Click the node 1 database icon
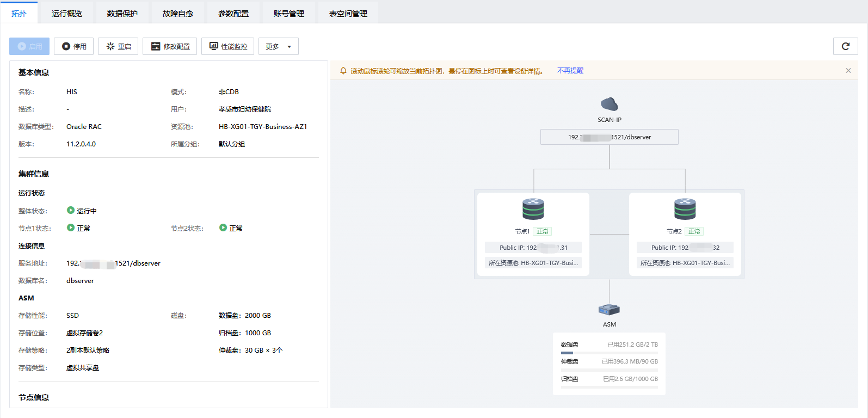The width and height of the screenshot is (868, 418). coord(533,209)
